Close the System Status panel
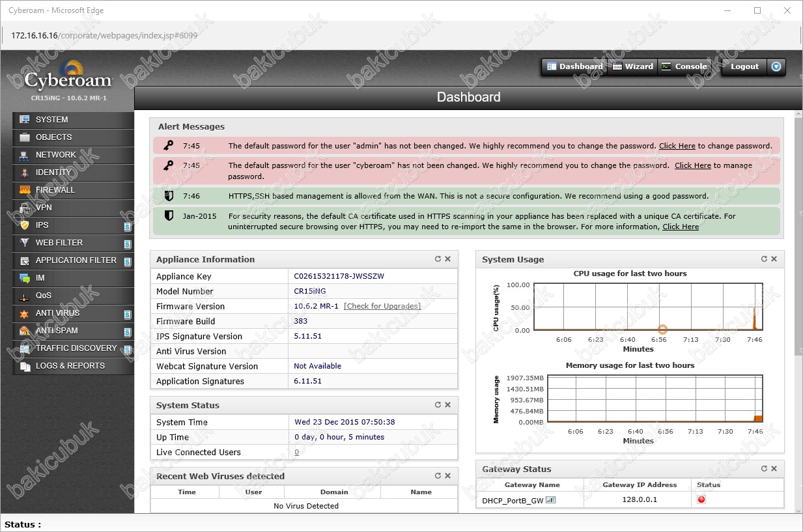 coord(448,405)
